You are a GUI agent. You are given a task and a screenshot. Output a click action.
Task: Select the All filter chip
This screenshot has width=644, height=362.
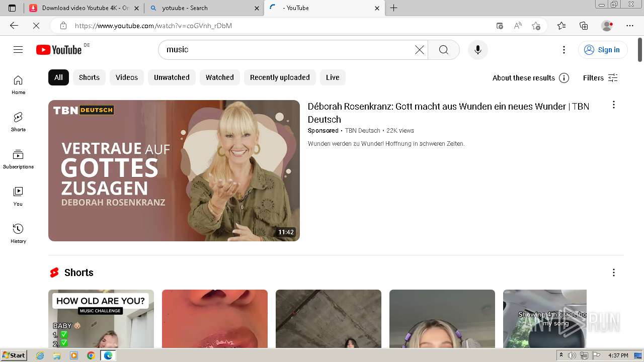tap(58, 77)
